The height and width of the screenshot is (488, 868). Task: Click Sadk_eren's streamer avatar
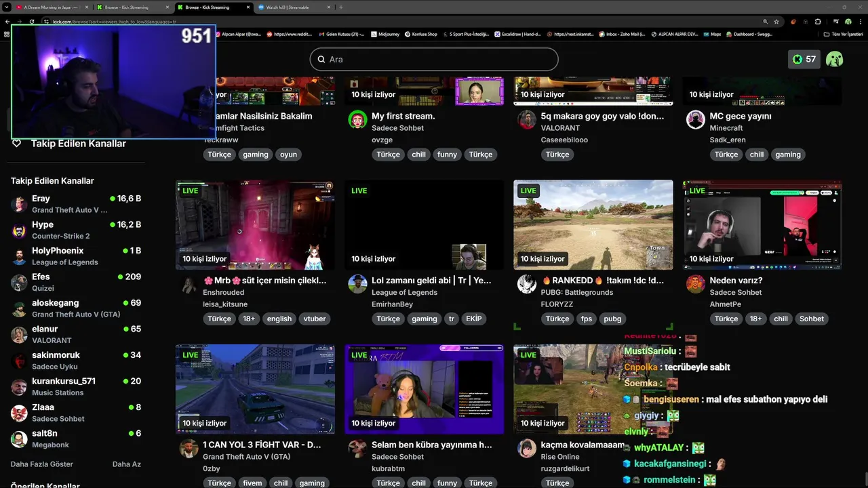pyautogui.click(x=696, y=120)
